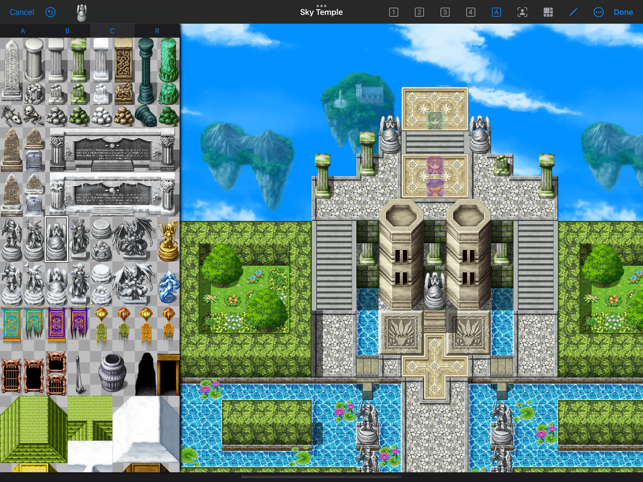This screenshot has height=482, width=643.
Task: Pick the golden angel statue tile
Action: click(169, 240)
